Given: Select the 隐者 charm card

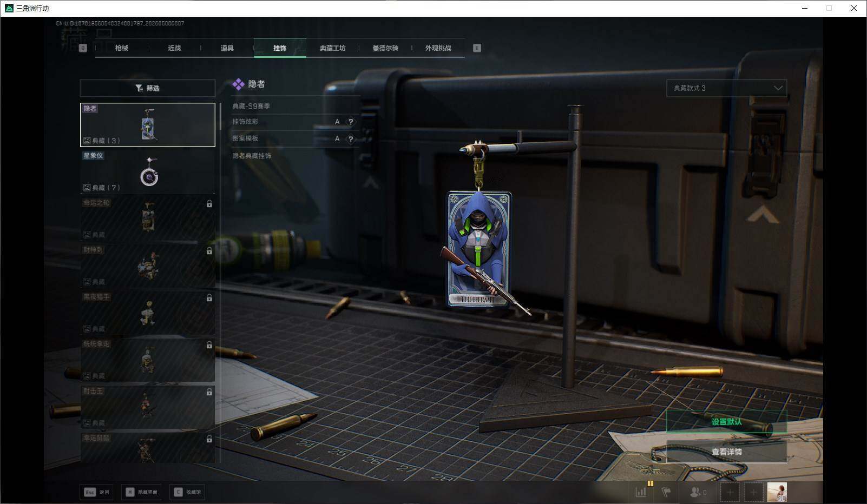Looking at the screenshot, I should tap(148, 125).
